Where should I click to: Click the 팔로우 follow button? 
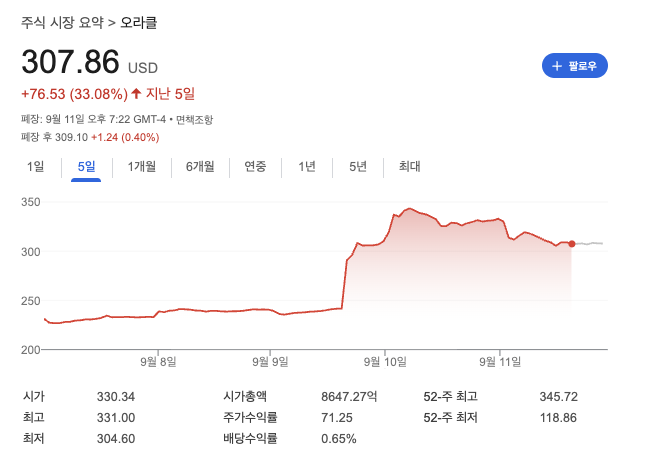(x=574, y=66)
